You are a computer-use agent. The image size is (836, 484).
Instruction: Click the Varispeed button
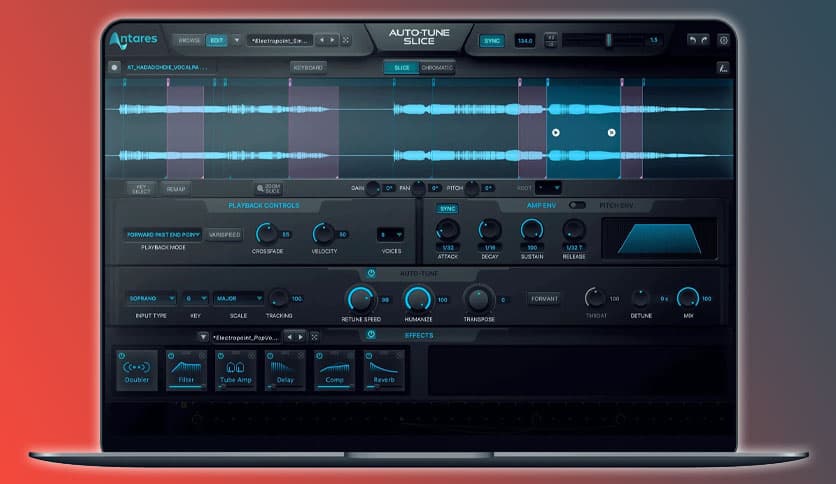point(224,235)
